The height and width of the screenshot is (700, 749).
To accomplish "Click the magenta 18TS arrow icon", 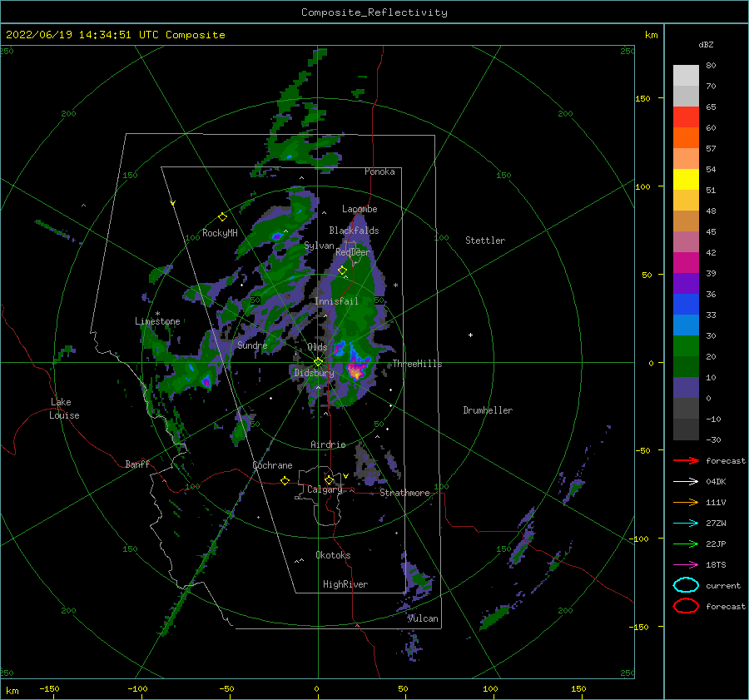I will [686, 565].
